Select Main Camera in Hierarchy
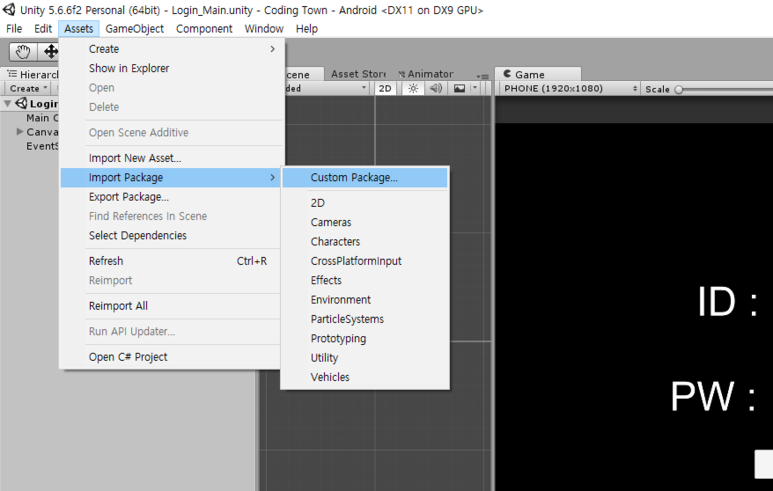This screenshot has height=491, width=773. coord(42,118)
